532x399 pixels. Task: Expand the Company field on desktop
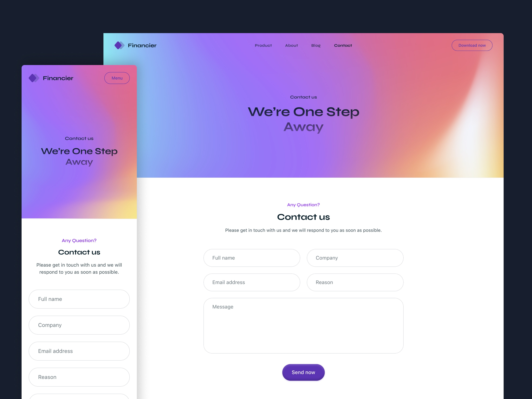coord(355,257)
